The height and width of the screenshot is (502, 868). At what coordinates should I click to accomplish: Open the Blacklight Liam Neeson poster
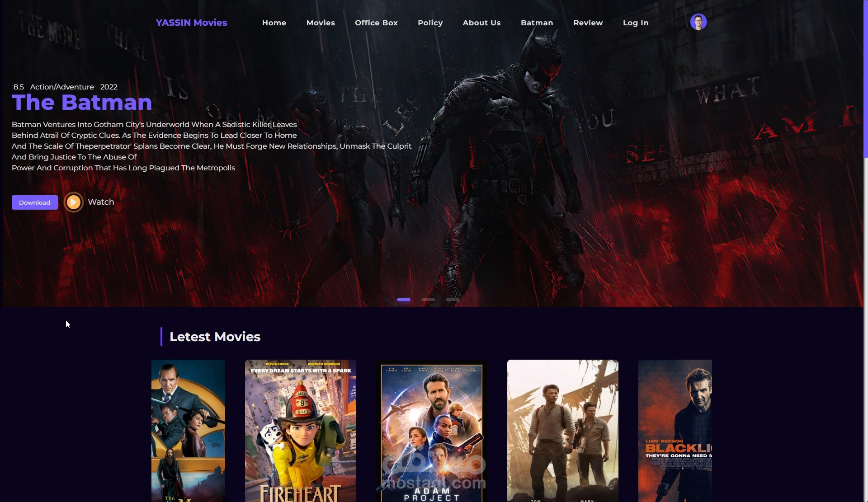pos(675,431)
